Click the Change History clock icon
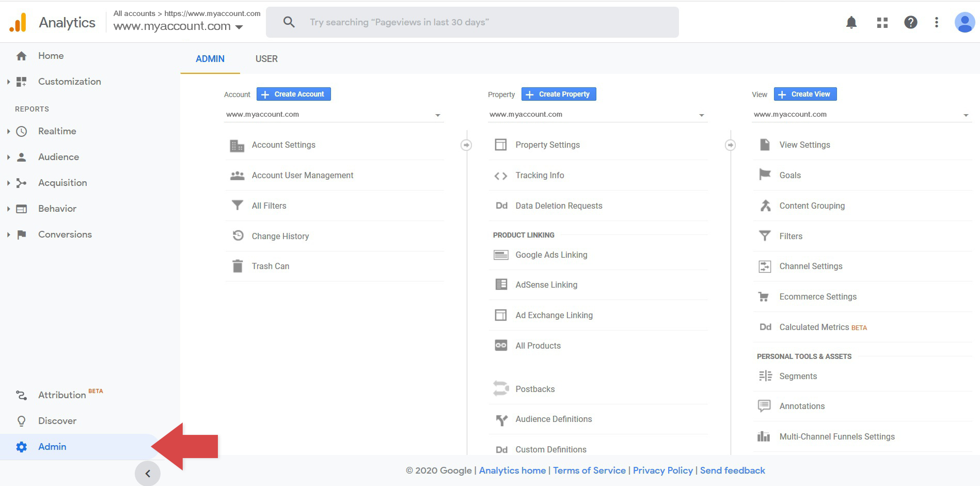The height and width of the screenshot is (486, 980). point(238,236)
